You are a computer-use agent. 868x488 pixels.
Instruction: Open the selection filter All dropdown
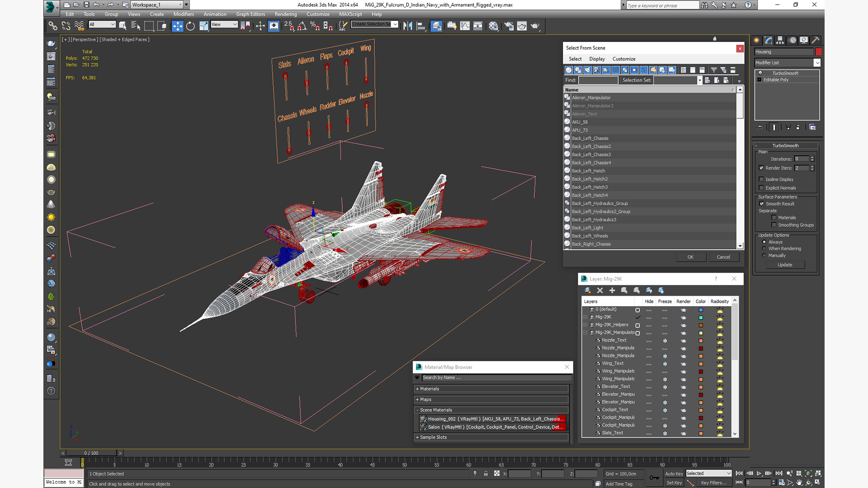tap(113, 24)
